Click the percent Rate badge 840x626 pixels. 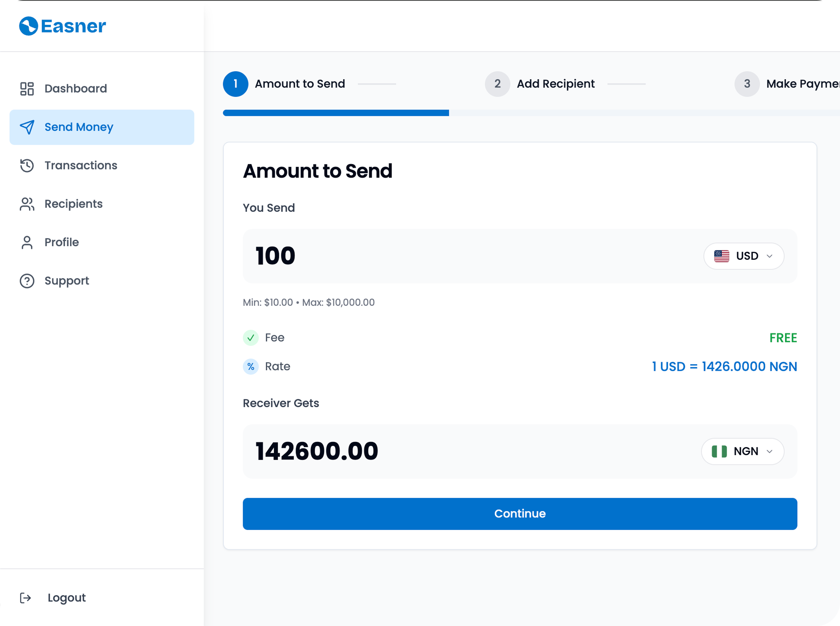[251, 367]
